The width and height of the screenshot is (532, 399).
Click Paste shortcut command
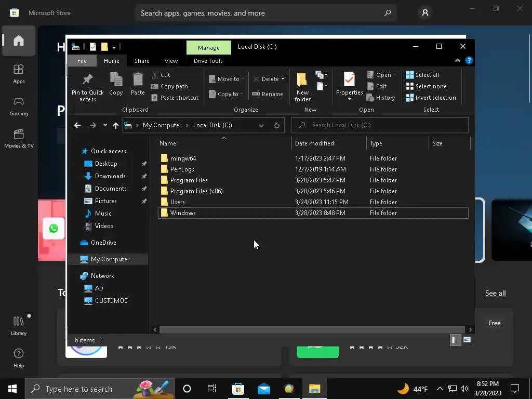coord(175,98)
